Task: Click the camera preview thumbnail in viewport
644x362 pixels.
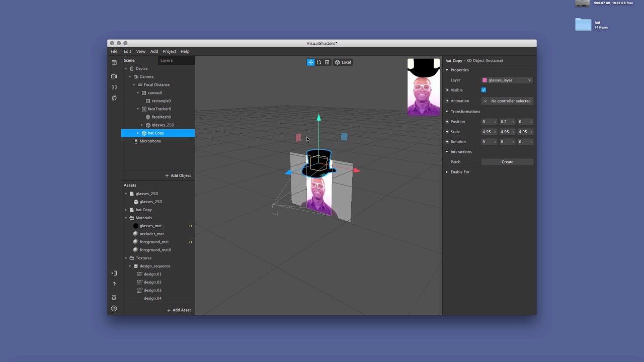Action: click(424, 87)
